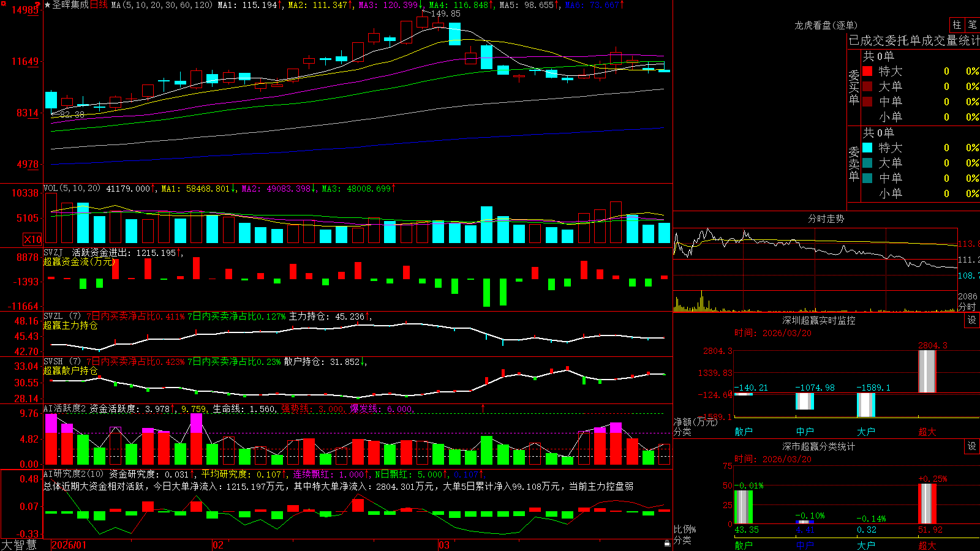Click the 大智慧 logo label at bottom-left

[19, 545]
